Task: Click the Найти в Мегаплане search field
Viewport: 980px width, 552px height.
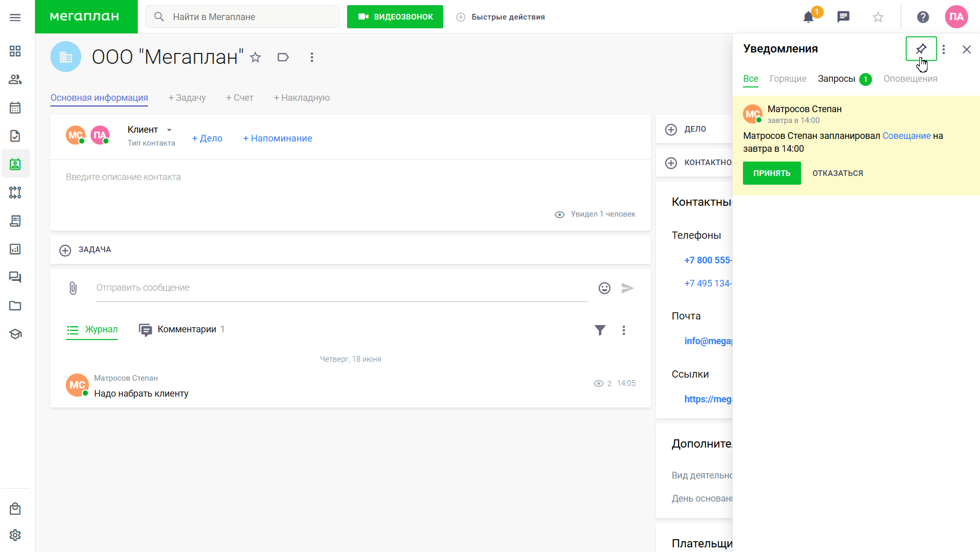Action: (242, 17)
